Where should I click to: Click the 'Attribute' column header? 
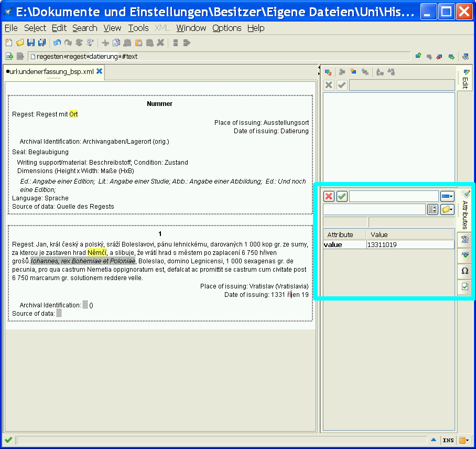click(x=344, y=234)
